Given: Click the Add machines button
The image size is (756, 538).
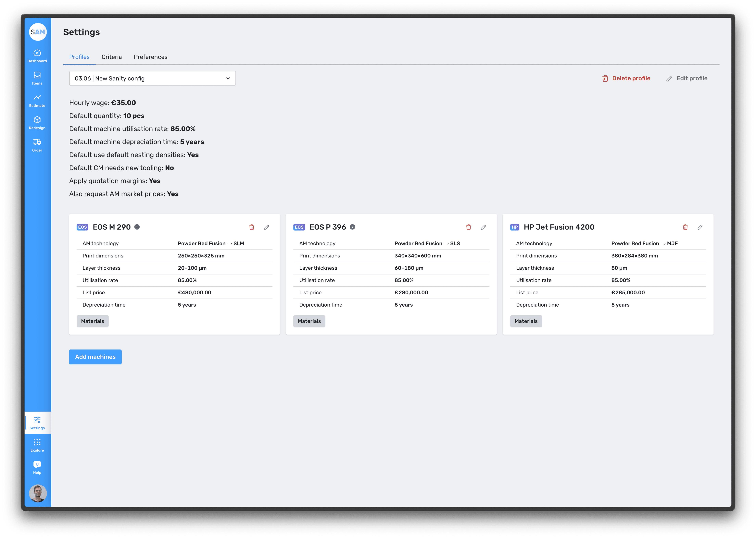Looking at the screenshot, I should click(95, 357).
